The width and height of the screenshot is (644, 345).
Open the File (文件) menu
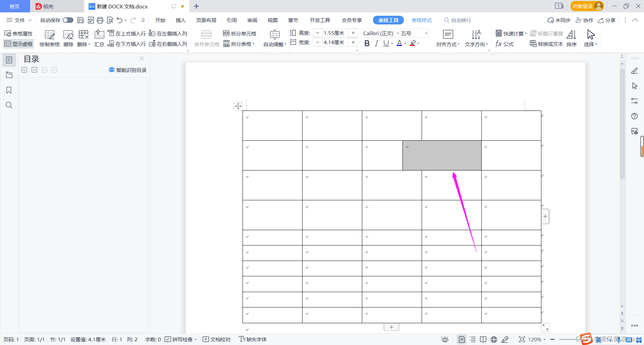pos(19,20)
